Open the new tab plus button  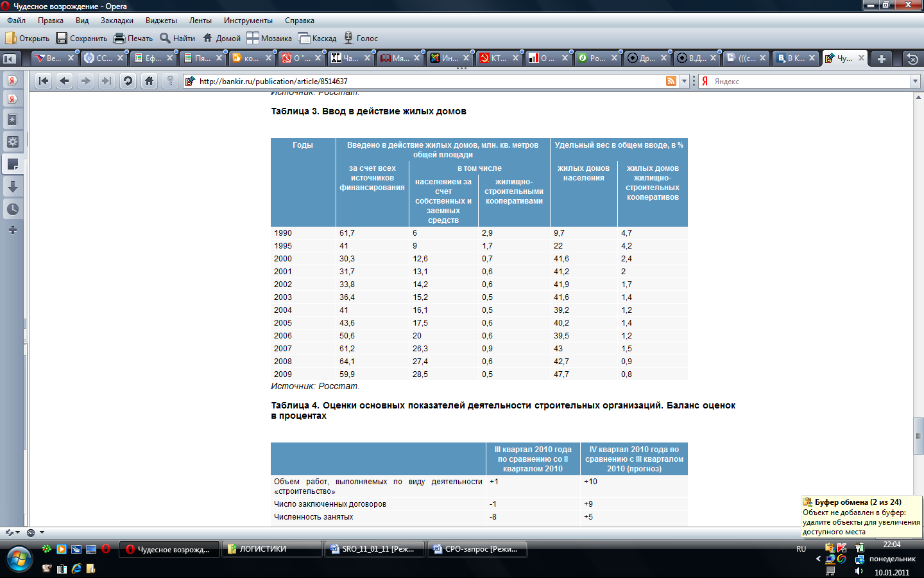[882, 58]
